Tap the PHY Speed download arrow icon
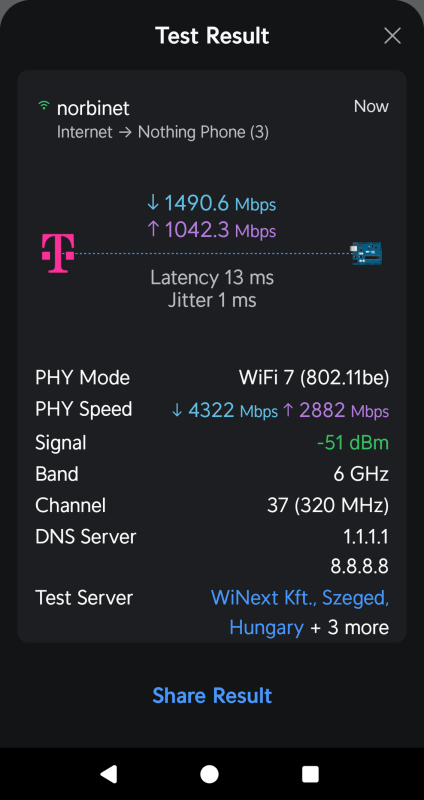The image size is (424, 800). tap(177, 410)
